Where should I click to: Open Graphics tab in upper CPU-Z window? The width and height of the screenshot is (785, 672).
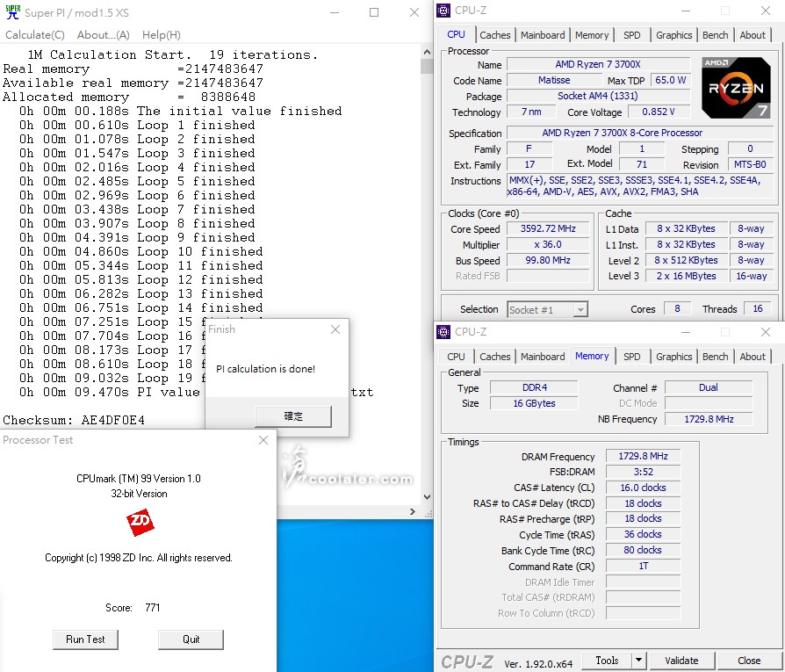(x=673, y=35)
